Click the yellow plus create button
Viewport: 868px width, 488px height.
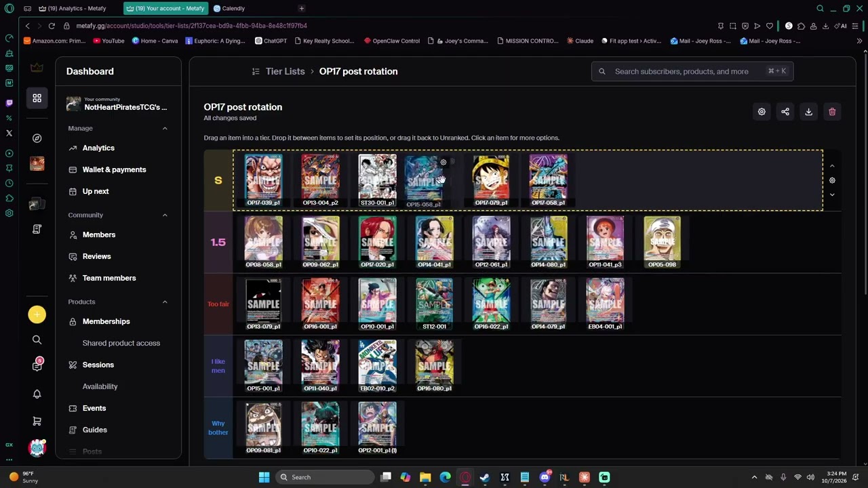[x=37, y=314]
